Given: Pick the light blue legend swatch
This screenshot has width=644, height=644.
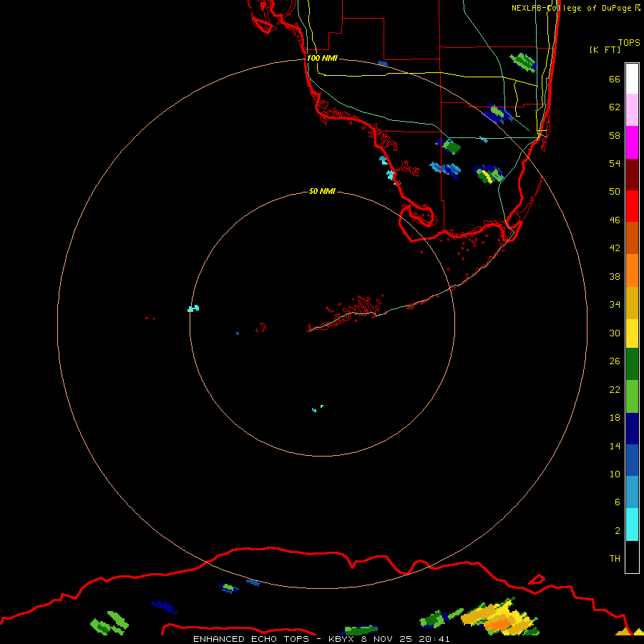Looking at the screenshot, I should 632,492.
